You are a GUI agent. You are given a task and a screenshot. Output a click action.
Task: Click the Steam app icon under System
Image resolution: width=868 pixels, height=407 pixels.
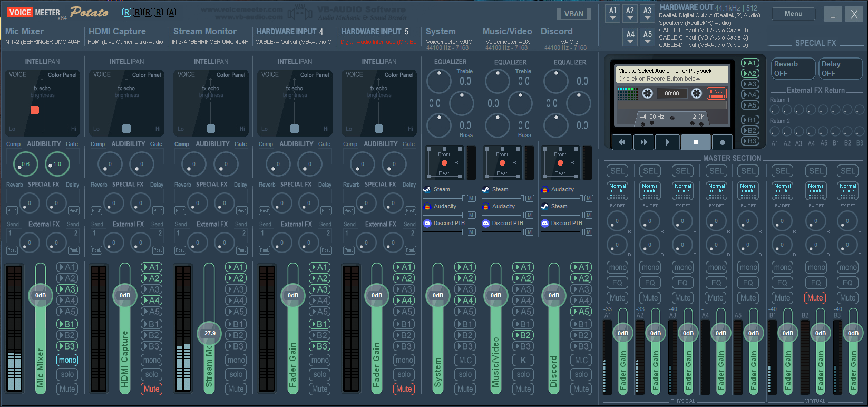pos(427,190)
